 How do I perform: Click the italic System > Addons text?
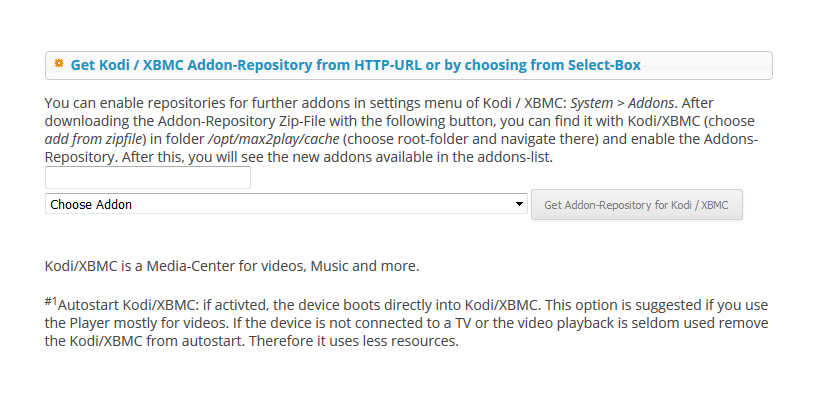coord(622,103)
